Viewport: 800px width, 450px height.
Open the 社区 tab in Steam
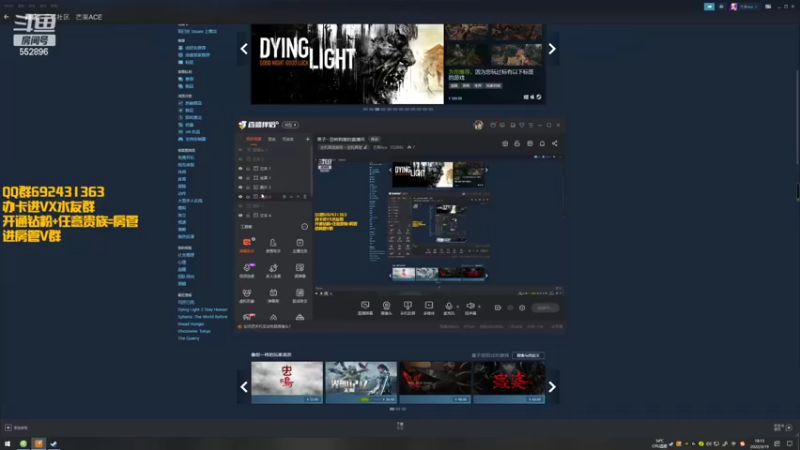[62, 17]
